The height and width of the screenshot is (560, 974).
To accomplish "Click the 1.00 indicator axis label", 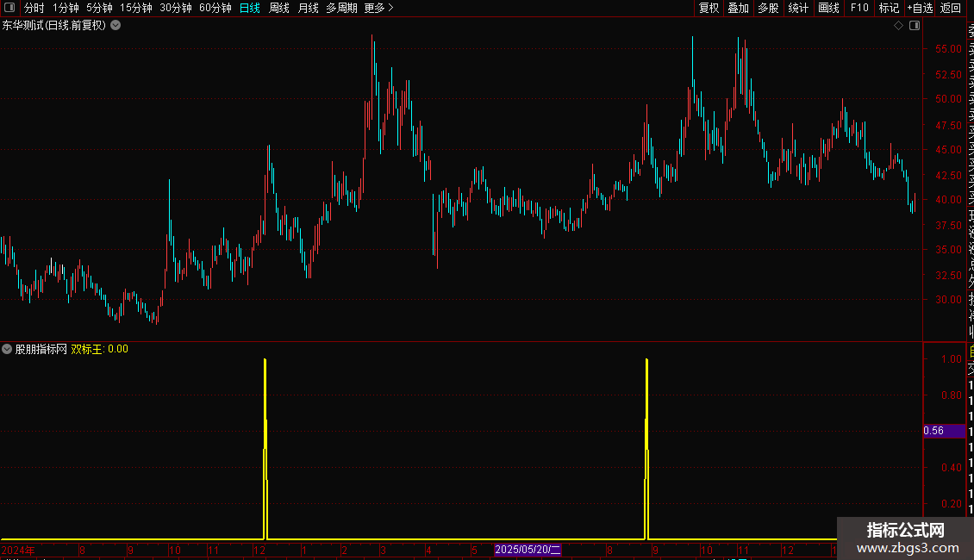I will click(x=952, y=359).
